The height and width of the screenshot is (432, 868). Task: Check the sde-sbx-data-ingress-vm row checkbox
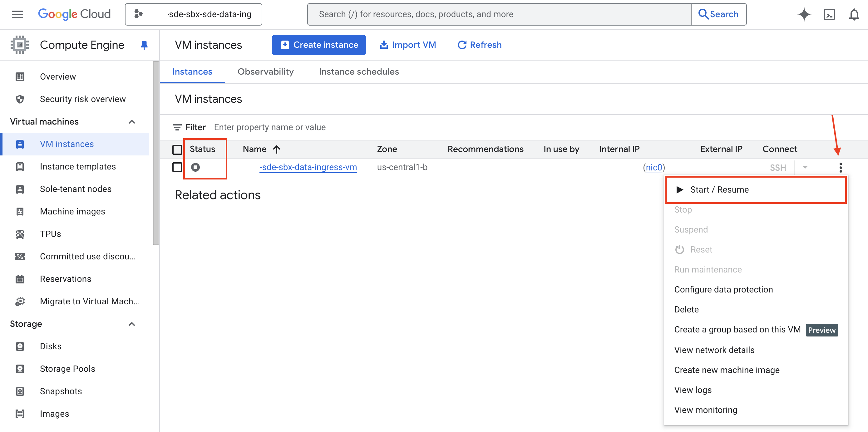pos(177,167)
